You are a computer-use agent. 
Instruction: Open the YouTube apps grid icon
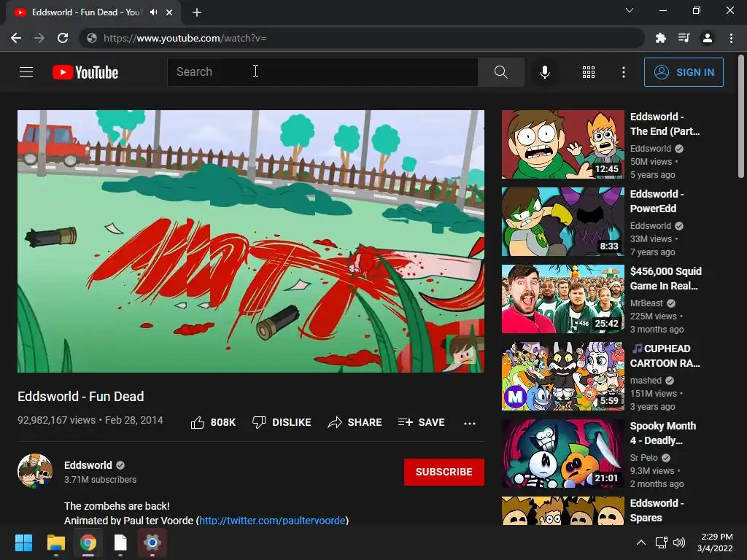tap(589, 72)
